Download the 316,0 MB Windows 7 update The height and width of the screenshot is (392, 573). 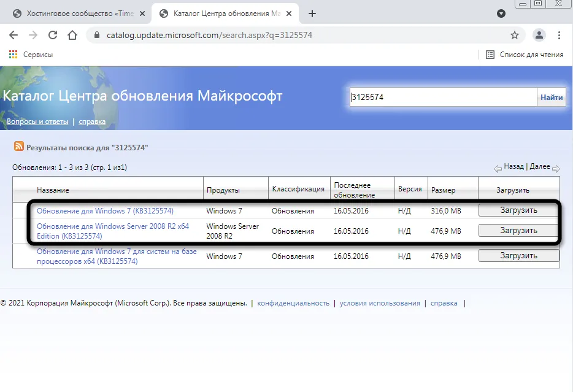pyautogui.click(x=518, y=210)
